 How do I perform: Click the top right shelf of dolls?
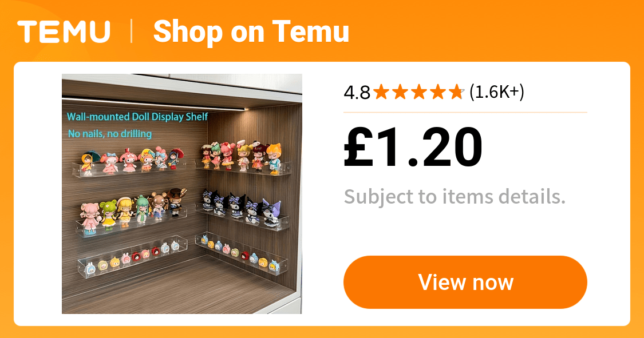pos(243,158)
